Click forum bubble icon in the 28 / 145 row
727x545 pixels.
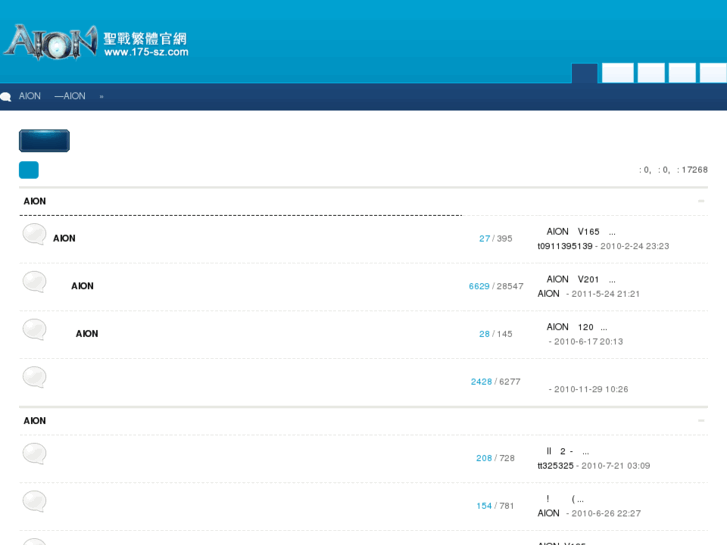tap(34, 329)
